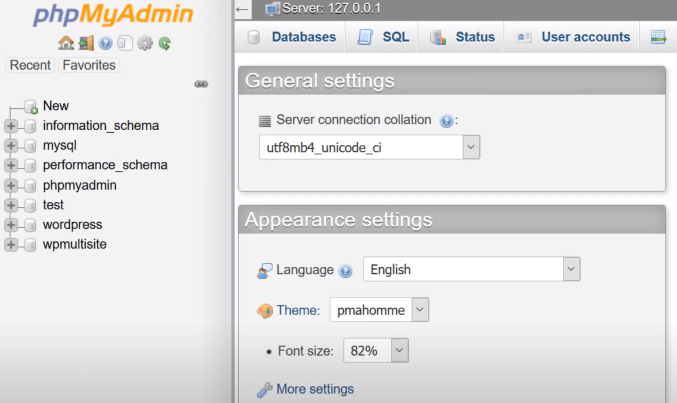Click the phpmyadmin database cylinder icon

click(x=30, y=186)
